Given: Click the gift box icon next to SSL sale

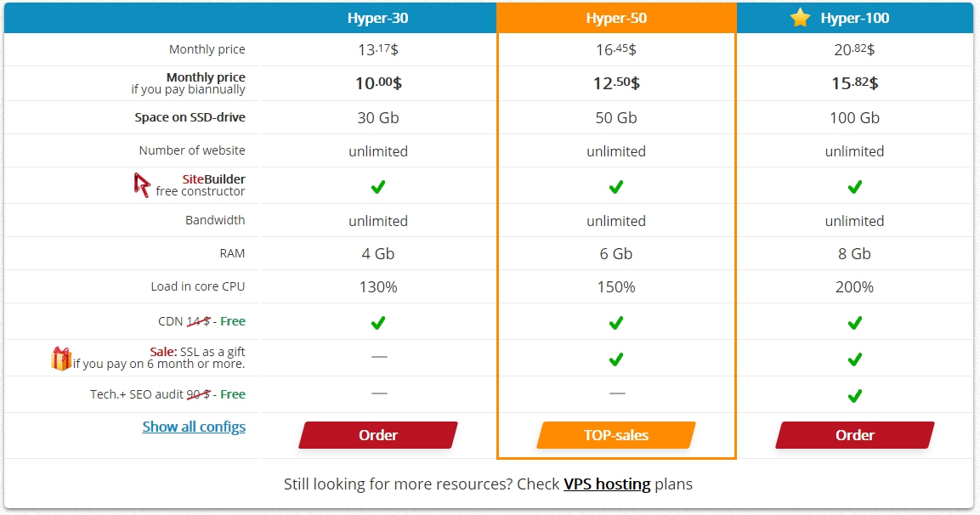Looking at the screenshot, I should (60, 358).
